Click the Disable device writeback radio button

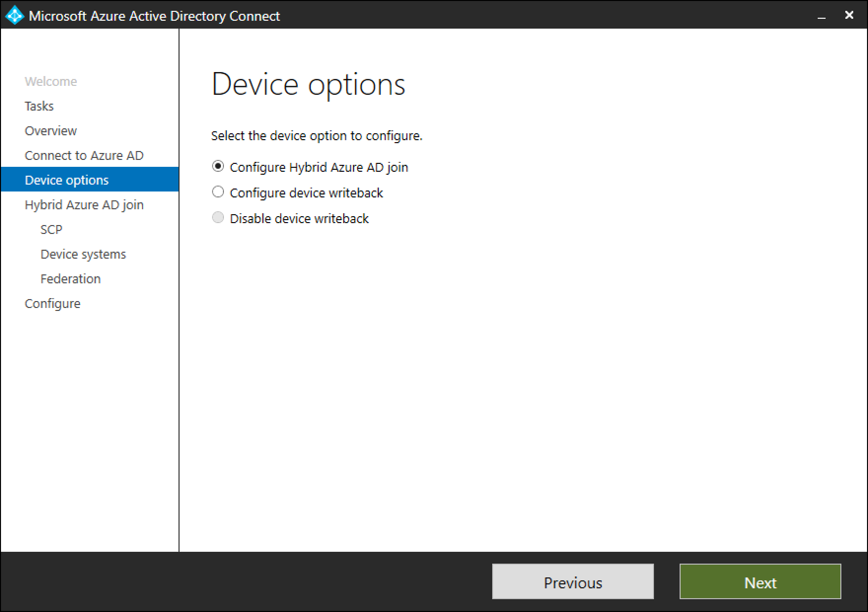point(218,217)
